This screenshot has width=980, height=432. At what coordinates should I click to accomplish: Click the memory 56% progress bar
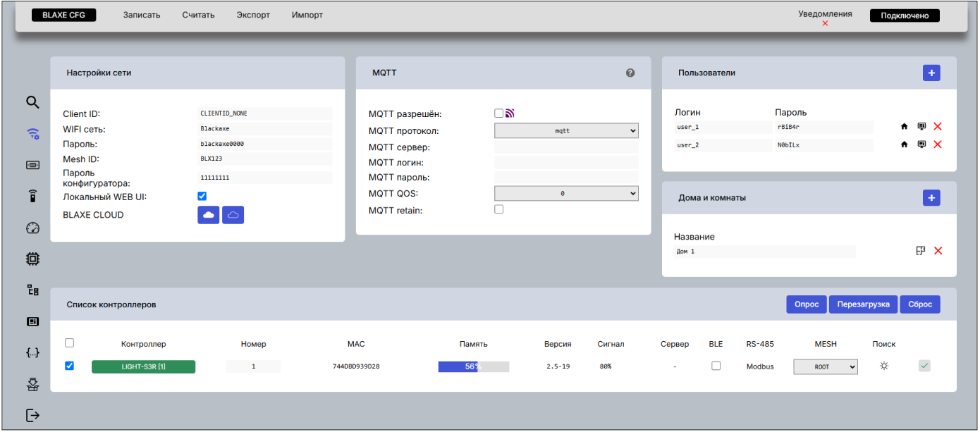(473, 366)
